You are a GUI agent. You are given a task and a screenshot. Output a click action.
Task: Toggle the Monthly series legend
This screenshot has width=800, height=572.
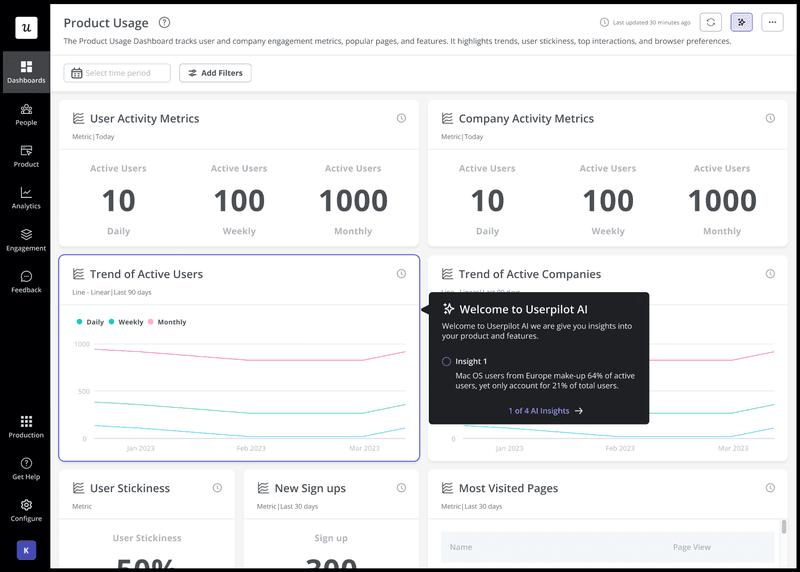click(x=167, y=322)
